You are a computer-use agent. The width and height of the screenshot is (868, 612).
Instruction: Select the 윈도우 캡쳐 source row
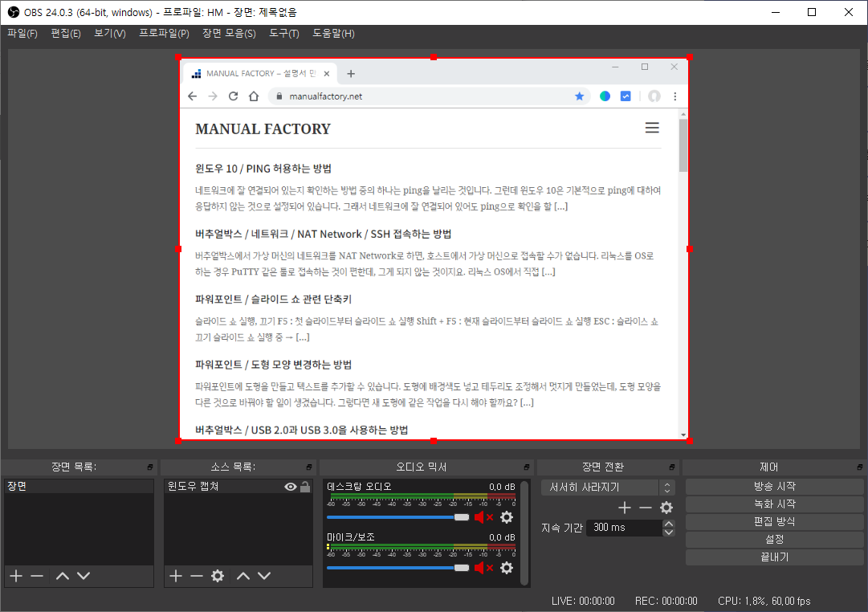[x=238, y=486]
